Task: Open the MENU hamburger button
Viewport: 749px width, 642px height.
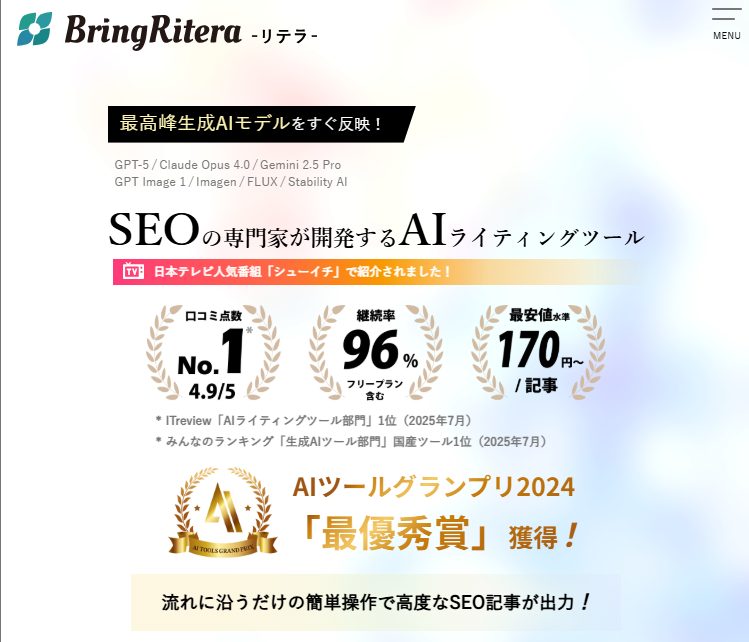Action: click(727, 25)
